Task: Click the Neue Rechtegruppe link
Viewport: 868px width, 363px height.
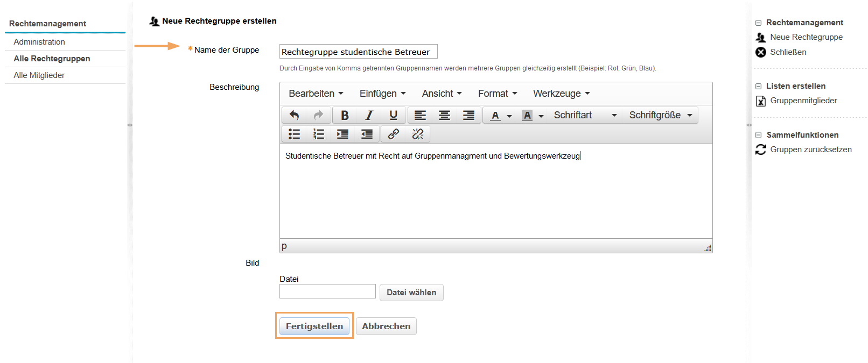Action: pos(806,37)
